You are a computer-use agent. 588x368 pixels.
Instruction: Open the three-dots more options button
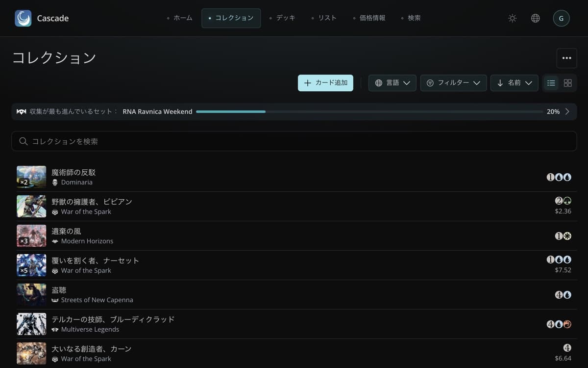(x=567, y=58)
